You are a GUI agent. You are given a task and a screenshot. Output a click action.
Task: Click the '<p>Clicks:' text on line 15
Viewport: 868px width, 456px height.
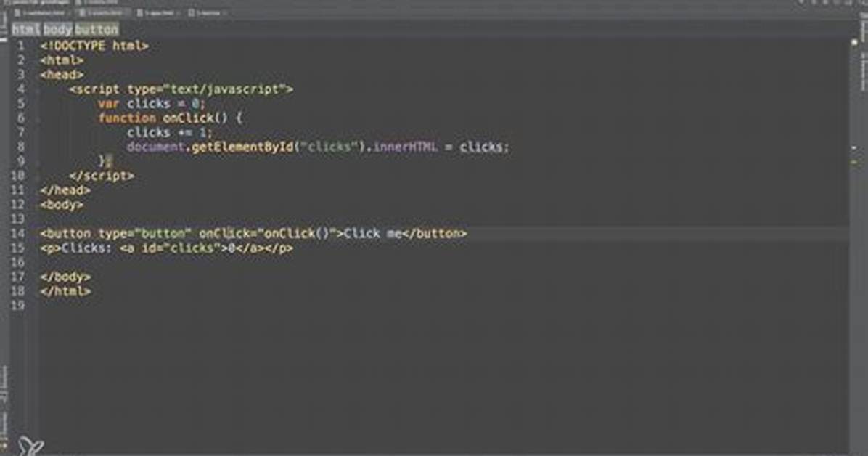[x=75, y=247]
